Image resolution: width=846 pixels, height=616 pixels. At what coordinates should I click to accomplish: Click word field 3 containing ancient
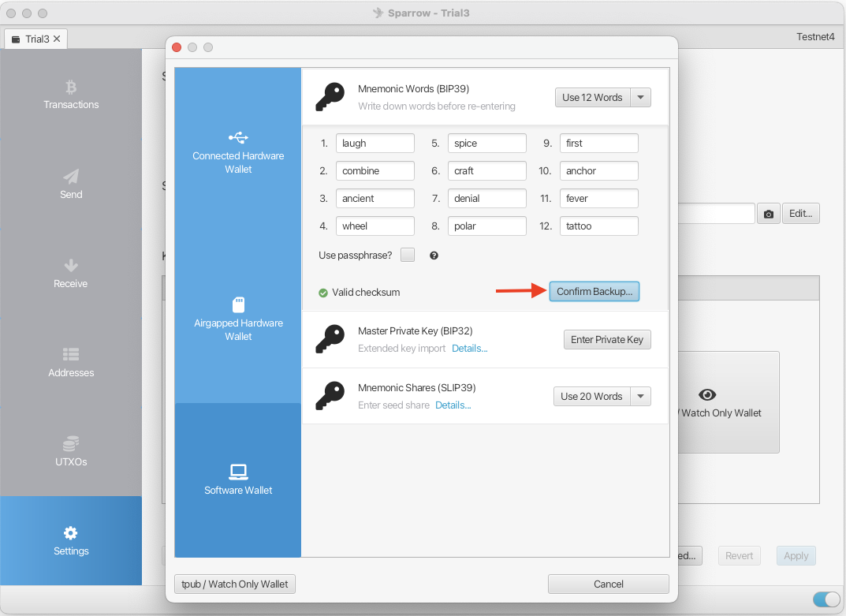(375, 198)
